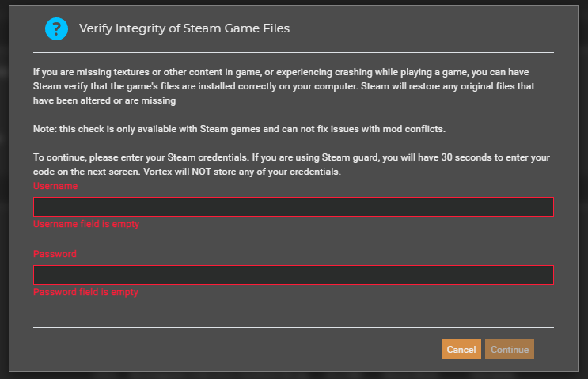Cancel the Steam verification dialog

(461, 350)
